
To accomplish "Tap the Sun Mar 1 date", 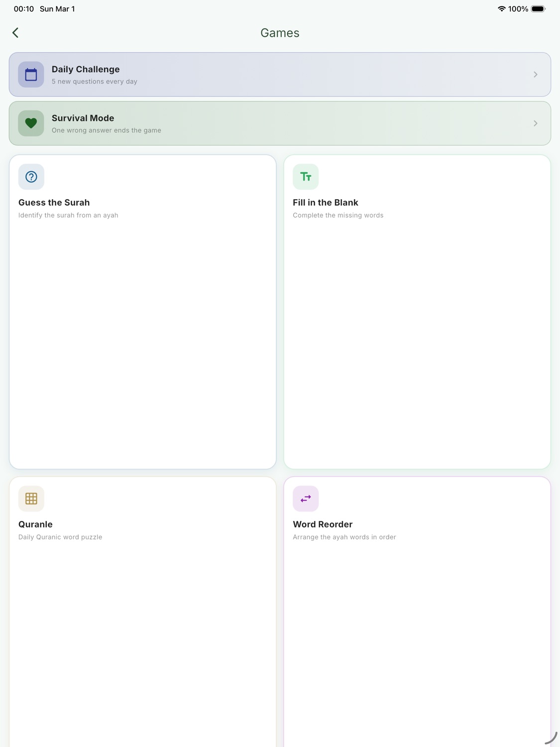I will [57, 9].
